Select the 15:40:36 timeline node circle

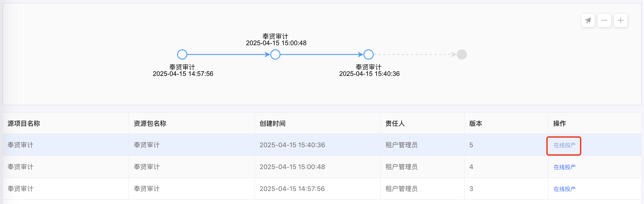[368, 54]
